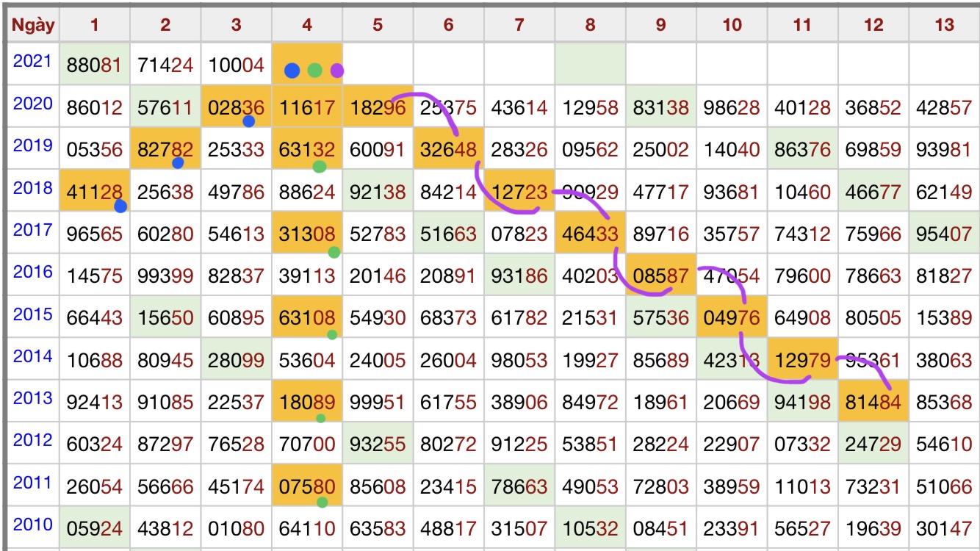
Task: Click day column header 10
Action: (x=732, y=25)
